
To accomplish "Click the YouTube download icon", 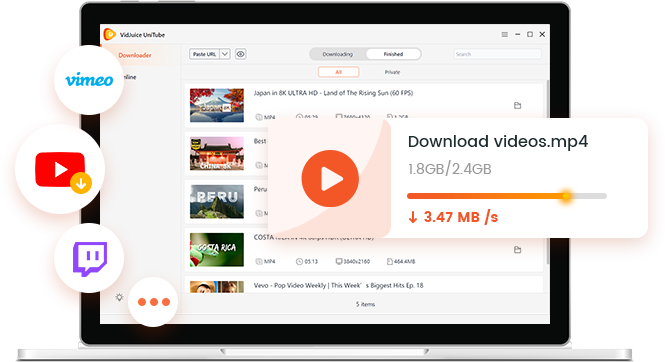I will [81, 183].
